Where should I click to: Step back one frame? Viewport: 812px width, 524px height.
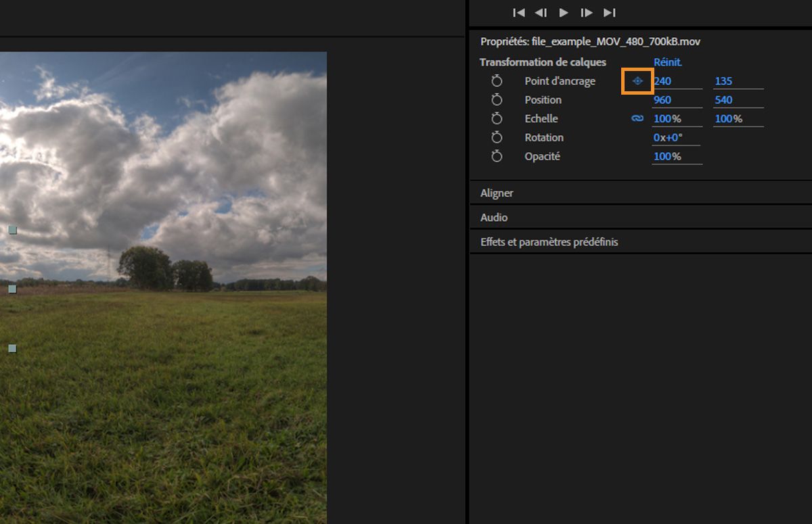tap(541, 12)
